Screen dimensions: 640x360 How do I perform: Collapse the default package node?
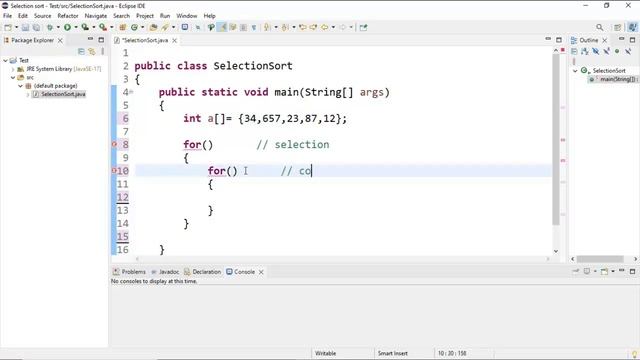click(20, 86)
